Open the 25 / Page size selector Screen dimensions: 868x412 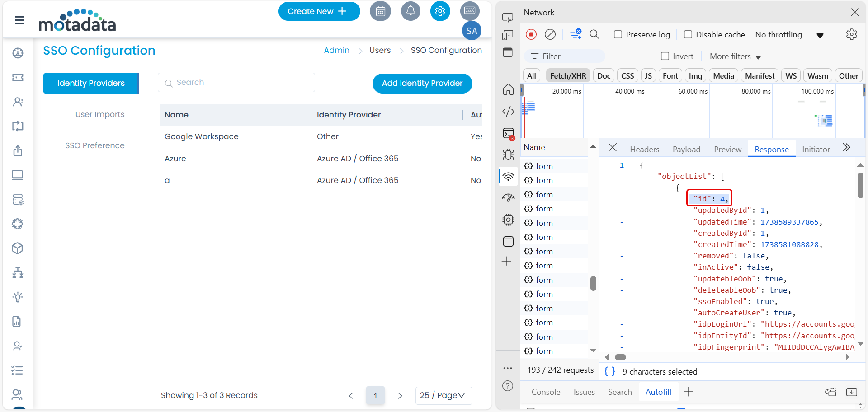[443, 395]
